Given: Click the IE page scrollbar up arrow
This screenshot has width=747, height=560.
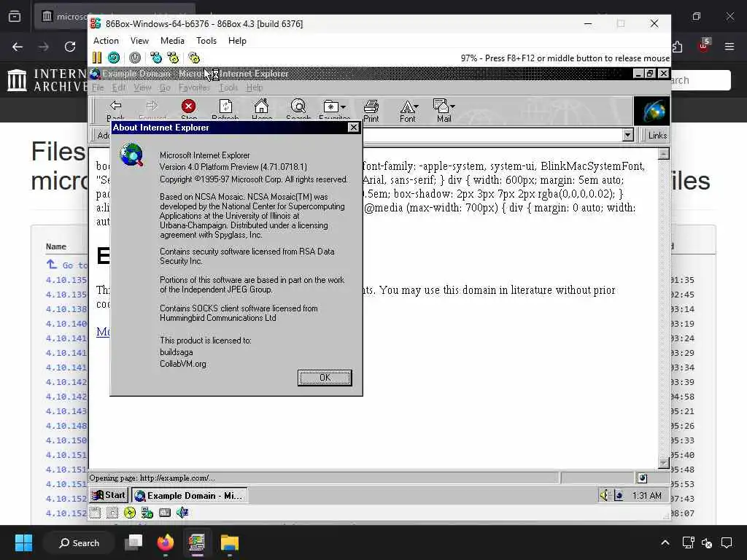Looking at the screenshot, I should [x=664, y=154].
